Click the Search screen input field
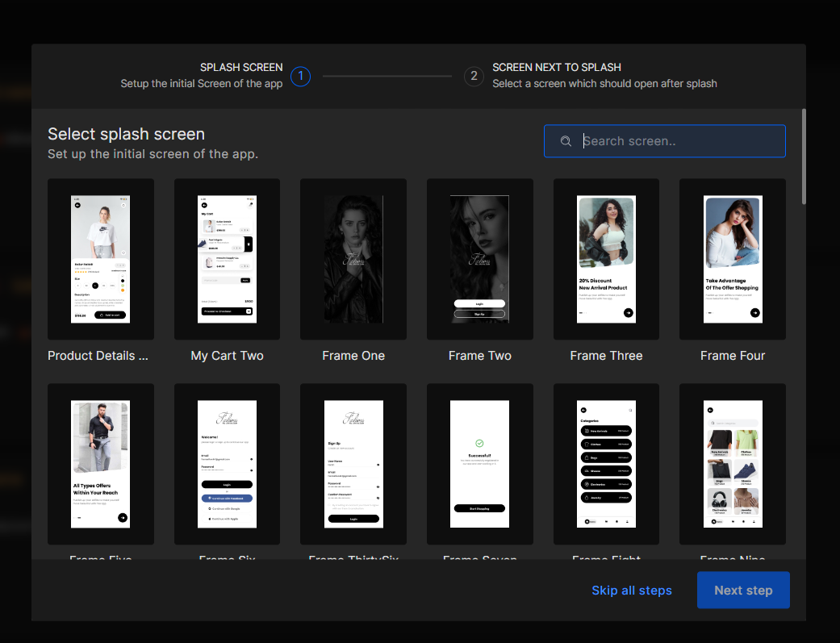Screen dimensions: 840x643 coord(678,140)
